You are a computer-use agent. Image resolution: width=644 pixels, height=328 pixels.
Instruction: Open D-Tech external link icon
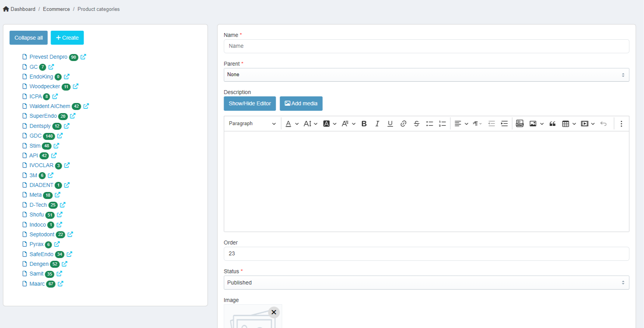coord(63,205)
